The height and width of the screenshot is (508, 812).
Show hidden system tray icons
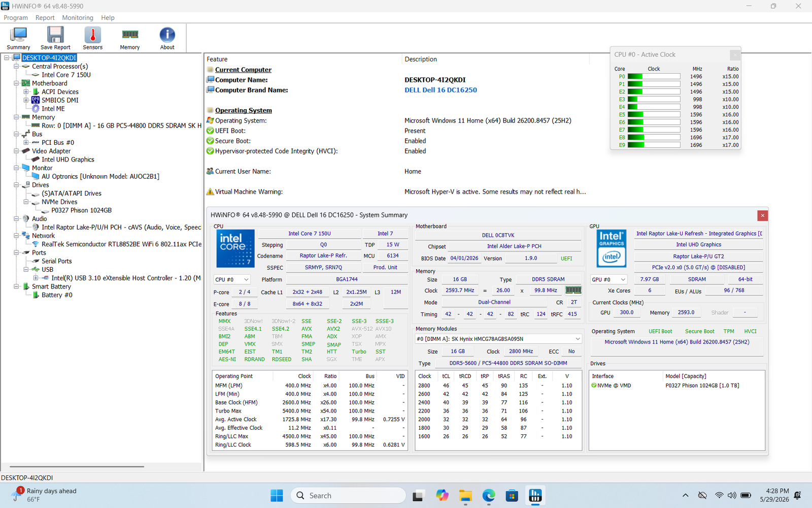point(685,495)
